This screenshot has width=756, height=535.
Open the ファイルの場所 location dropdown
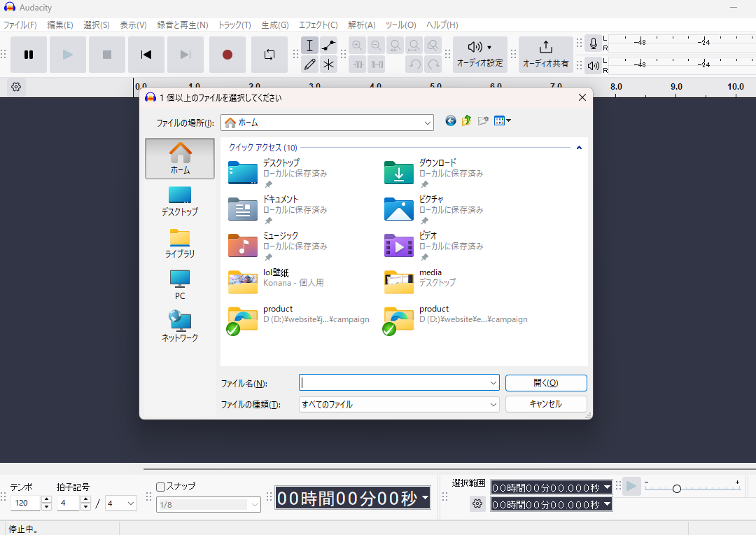coord(428,123)
